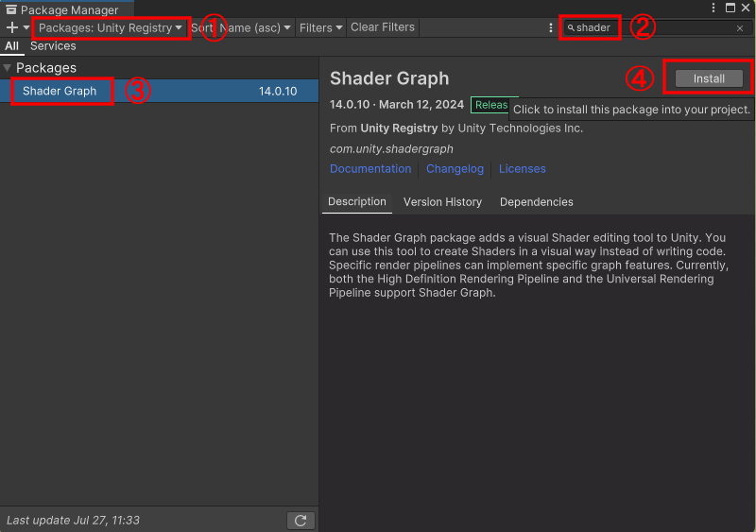This screenshot has height=532, width=756.
Task: Switch to the Version History tab
Action: 442,202
